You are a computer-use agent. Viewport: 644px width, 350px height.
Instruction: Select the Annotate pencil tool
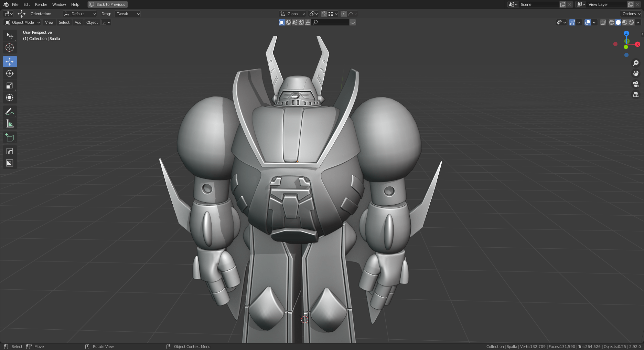click(10, 112)
